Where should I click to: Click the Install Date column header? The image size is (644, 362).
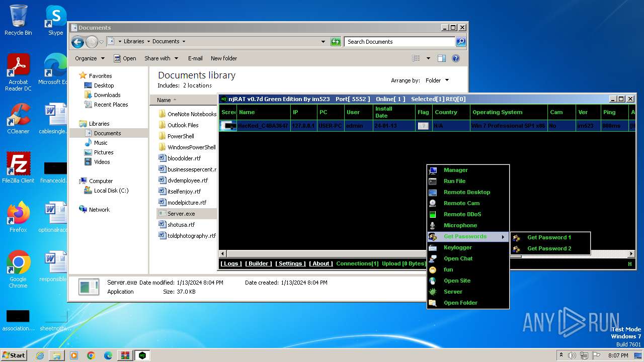point(394,112)
